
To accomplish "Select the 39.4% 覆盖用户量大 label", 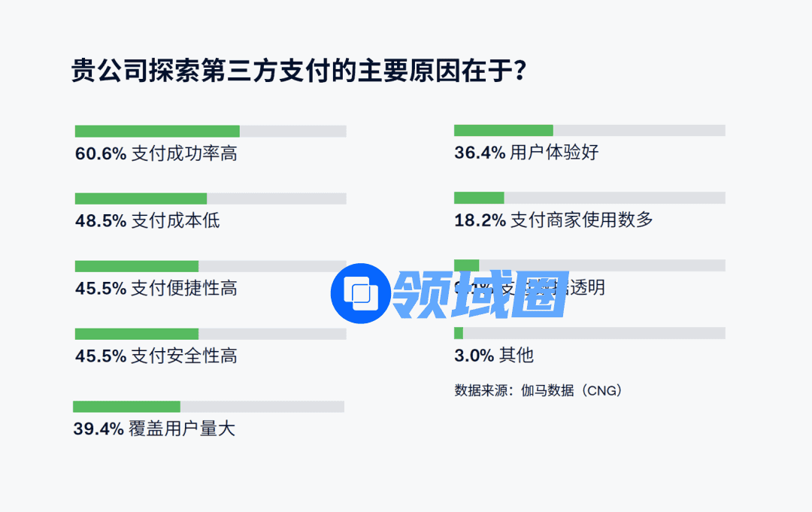I will (x=154, y=429).
